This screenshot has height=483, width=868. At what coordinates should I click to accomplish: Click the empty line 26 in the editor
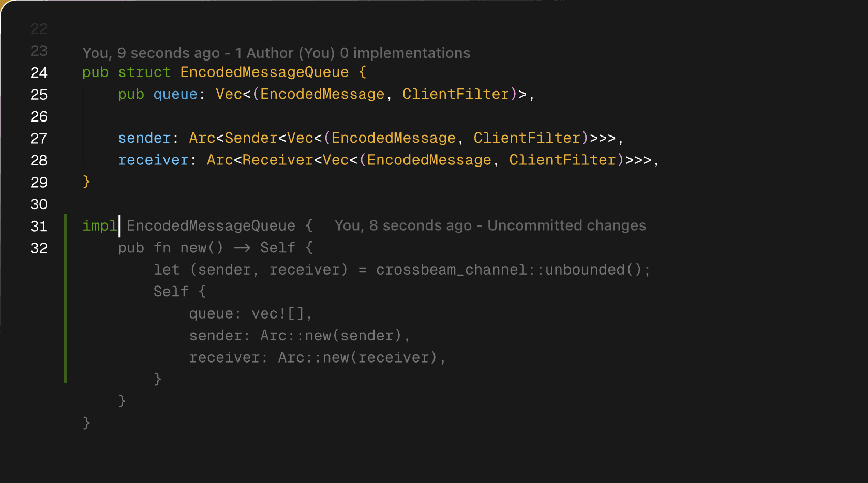pyautogui.click(x=362, y=116)
